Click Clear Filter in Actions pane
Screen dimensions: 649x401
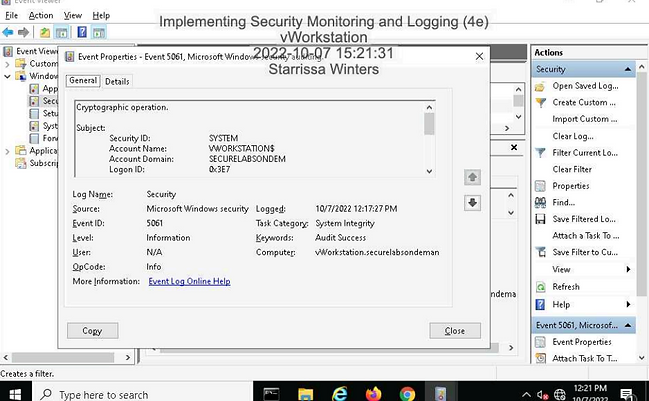tap(572, 169)
